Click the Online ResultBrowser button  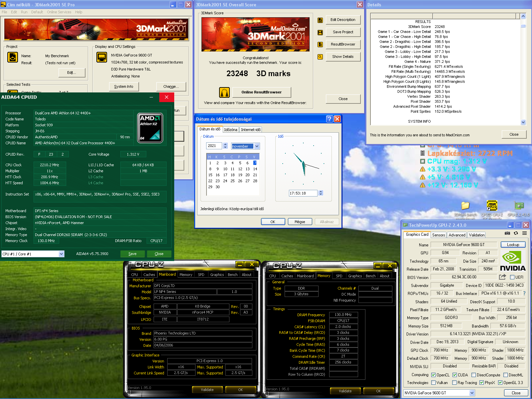(261, 92)
